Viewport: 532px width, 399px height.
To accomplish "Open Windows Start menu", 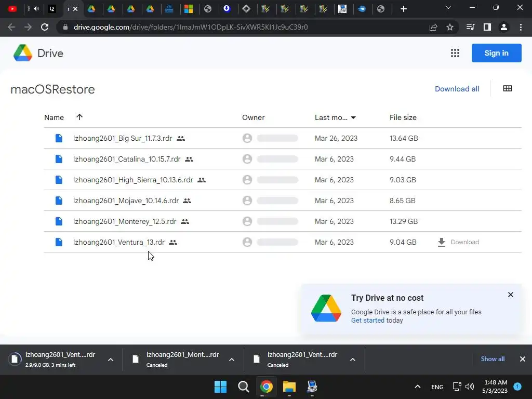I will click(220, 387).
